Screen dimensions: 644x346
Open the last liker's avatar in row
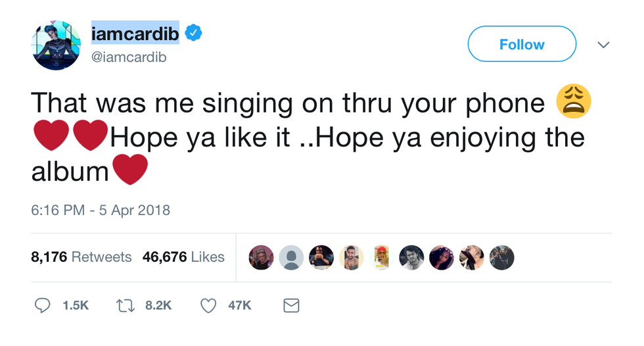[501, 258]
